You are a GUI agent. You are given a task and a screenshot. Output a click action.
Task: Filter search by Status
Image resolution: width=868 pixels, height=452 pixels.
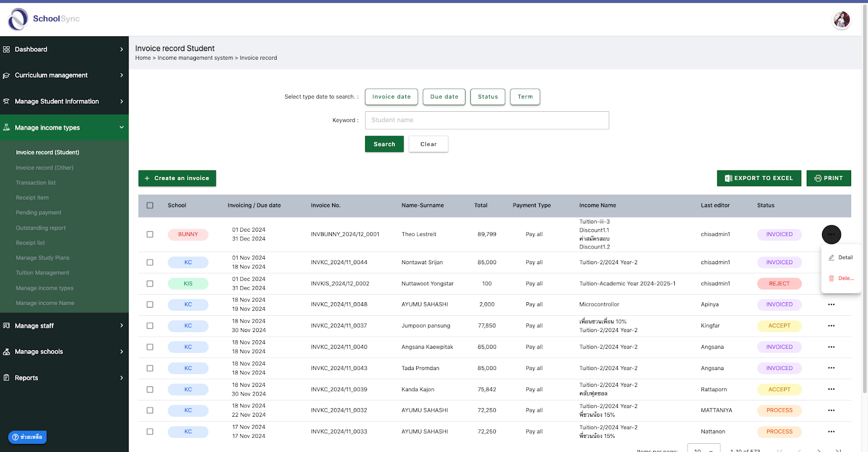point(488,97)
